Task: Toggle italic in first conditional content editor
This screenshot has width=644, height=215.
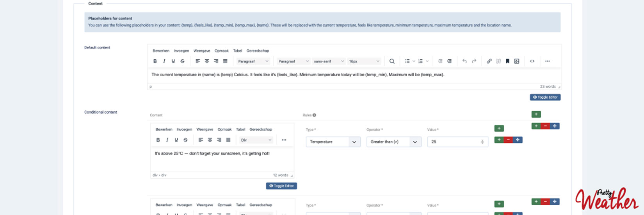Action: pyautogui.click(x=167, y=140)
